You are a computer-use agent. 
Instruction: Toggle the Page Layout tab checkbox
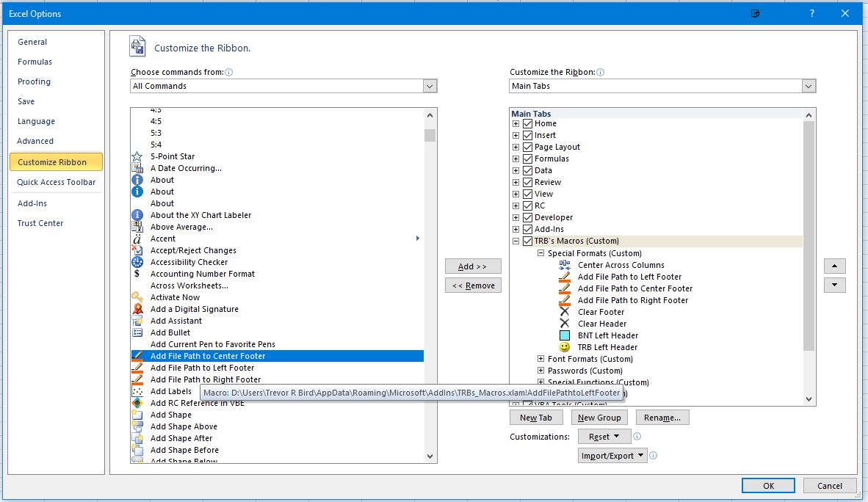527,147
